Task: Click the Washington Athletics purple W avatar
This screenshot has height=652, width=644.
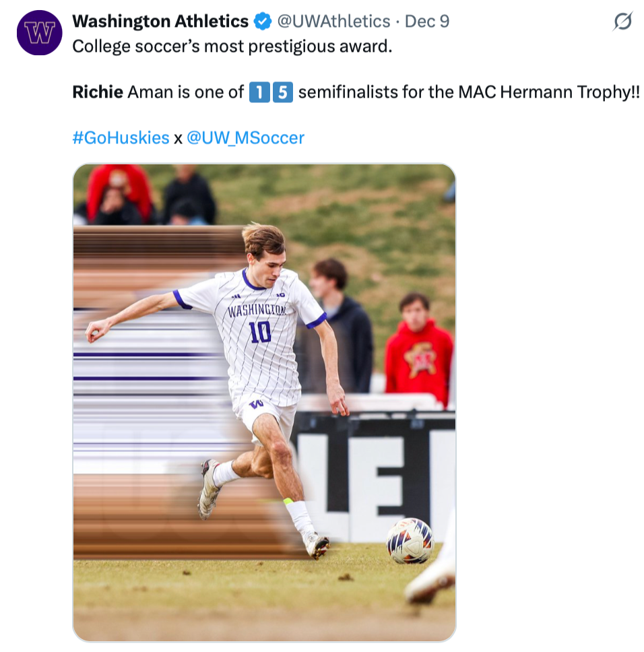Action: [39, 32]
